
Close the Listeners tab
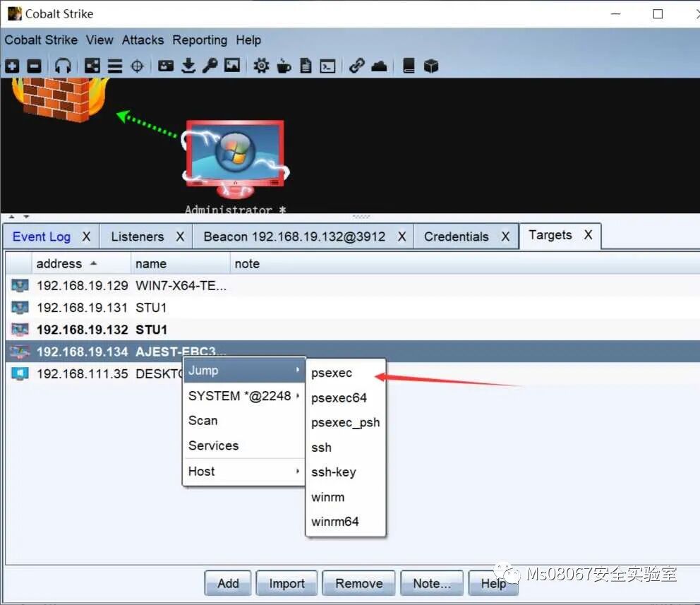click(180, 236)
